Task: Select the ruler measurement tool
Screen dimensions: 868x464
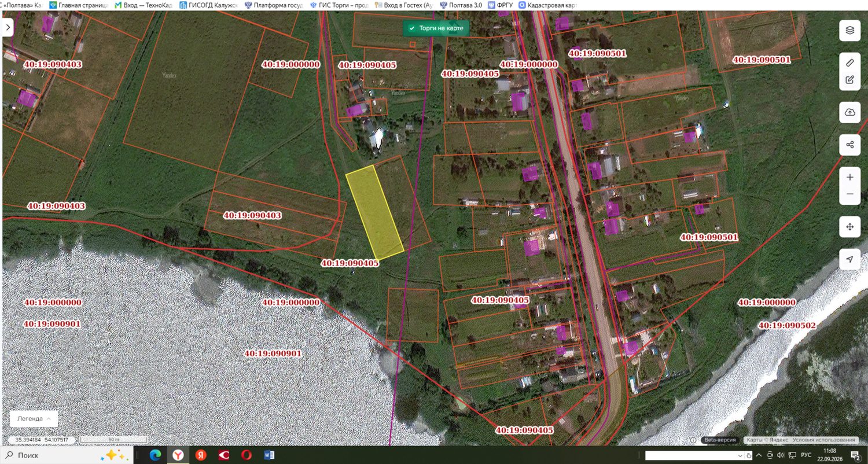Action: pos(849,62)
